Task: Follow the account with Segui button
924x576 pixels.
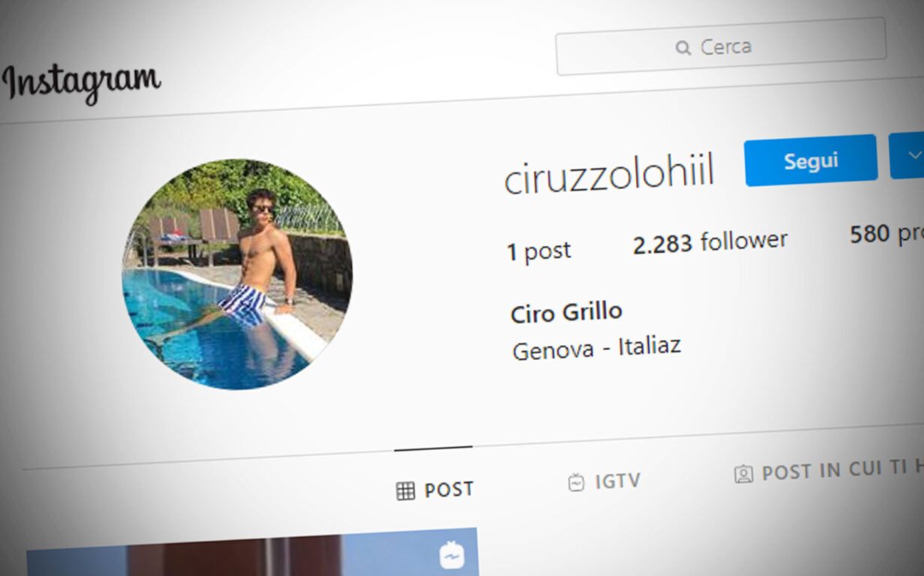Action: (x=811, y=160)
